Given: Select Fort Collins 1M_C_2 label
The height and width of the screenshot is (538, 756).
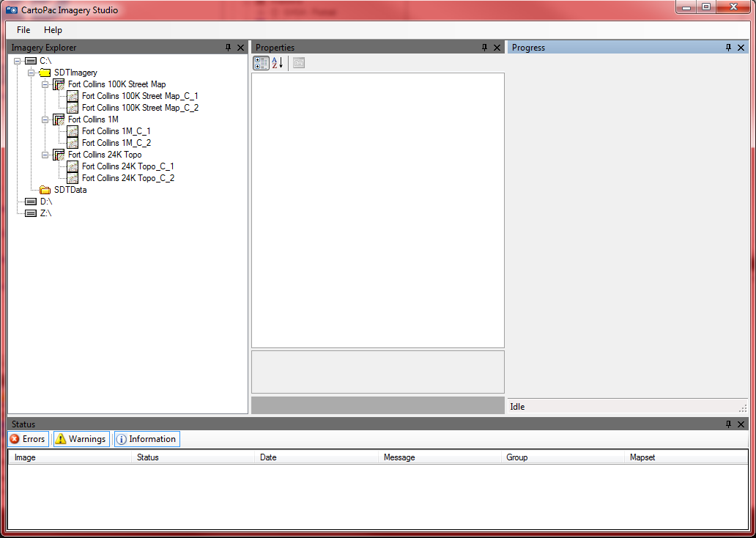Looking at the screenshot, I should (116, 143).
